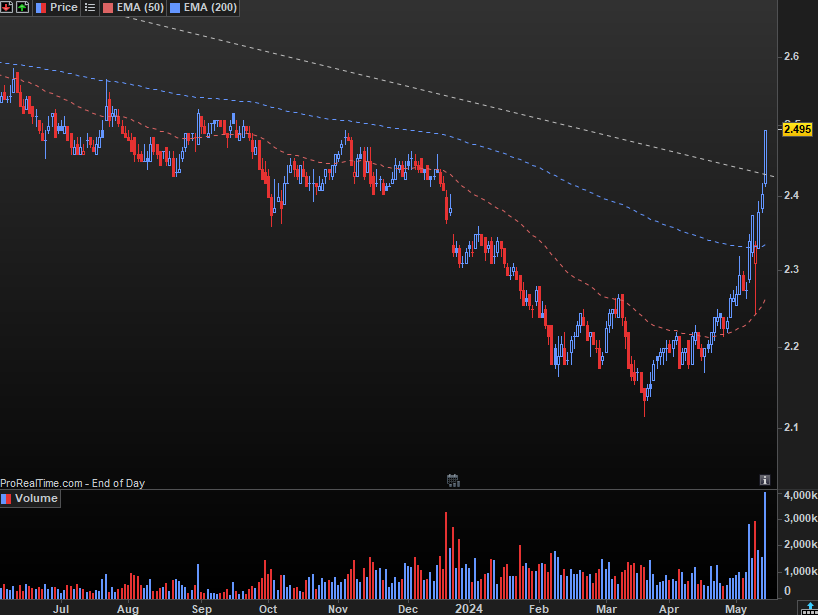Click the 2.3 price axis label
The width and height of the screenshot is (818, 615).
pyautogui.click(x=791, y=269)
